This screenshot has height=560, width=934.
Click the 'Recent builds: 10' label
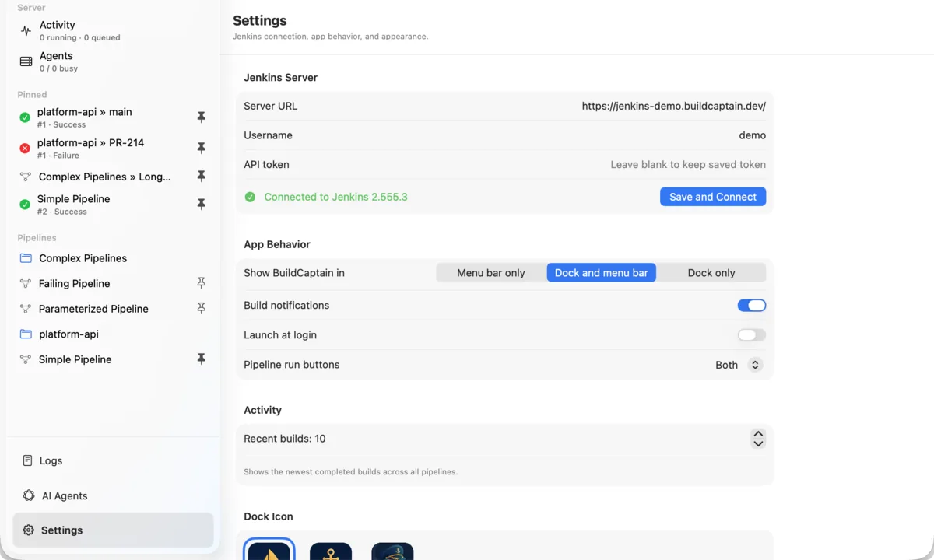pos(285,439)
